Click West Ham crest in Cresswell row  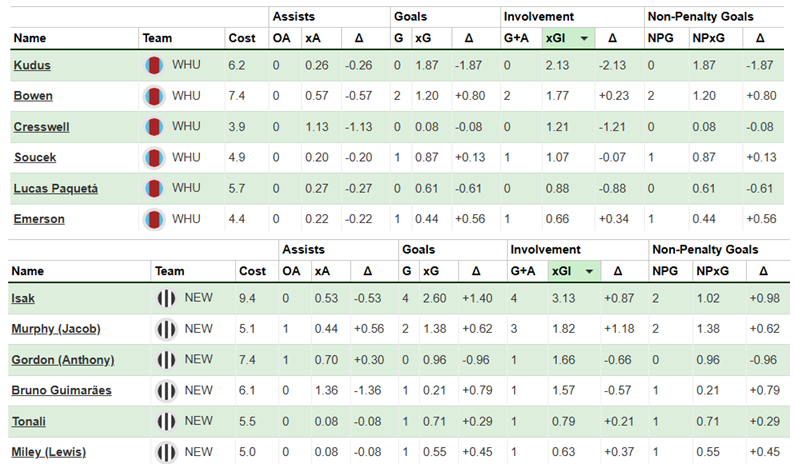[154, 127]
